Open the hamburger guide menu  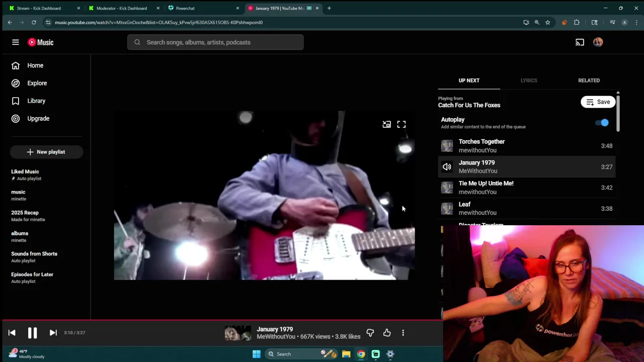click(x=16, y=42)
